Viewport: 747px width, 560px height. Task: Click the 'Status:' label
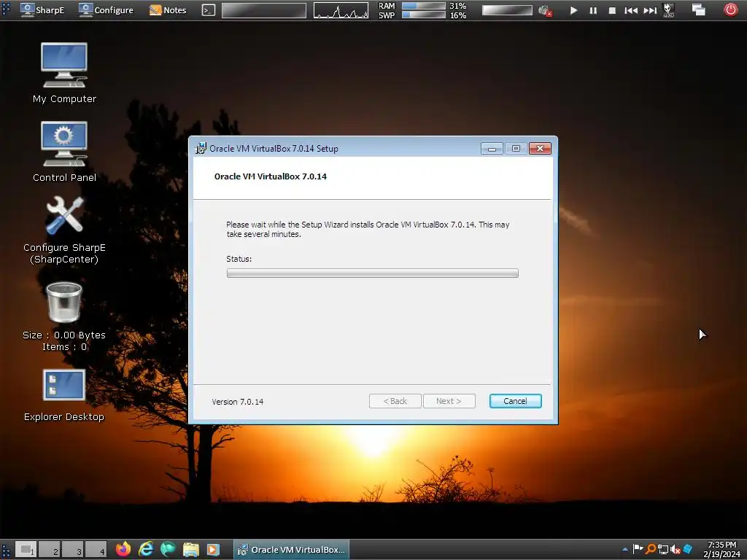click(x=239, y=259)
